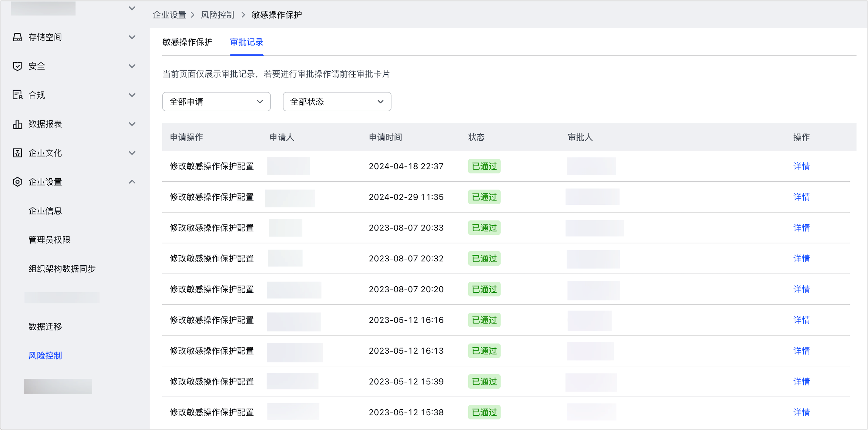
Task: Click 已通过 status of 2023-05-12 16:16 row
Action: click(x=484, y=320)
